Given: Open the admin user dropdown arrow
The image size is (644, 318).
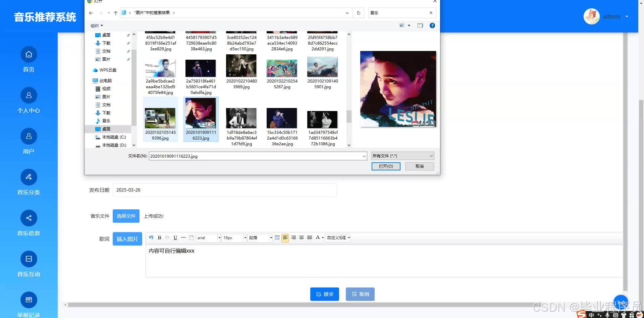Looking at the screenshot, I should pos(627,16).
